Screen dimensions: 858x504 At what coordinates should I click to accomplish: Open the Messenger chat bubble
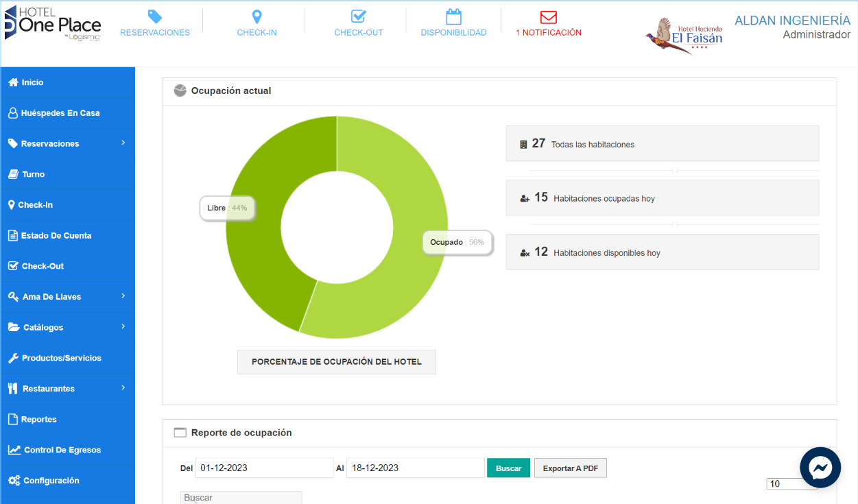click(x=820, y=468)
